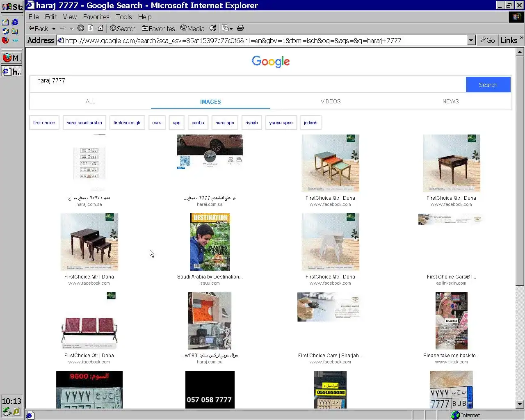
Task: Click the Refresh page icon in the toolbar
Action: point(91,28)
